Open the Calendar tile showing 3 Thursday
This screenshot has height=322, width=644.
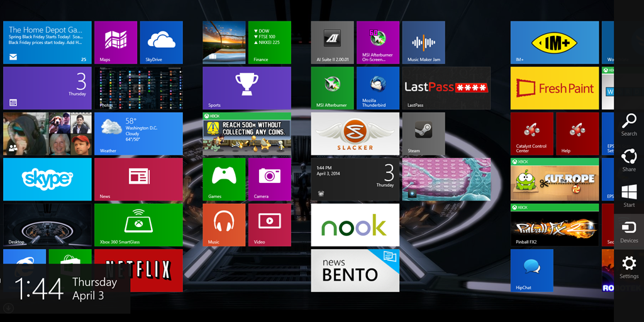pyautogui.click(x=47, y=88)
